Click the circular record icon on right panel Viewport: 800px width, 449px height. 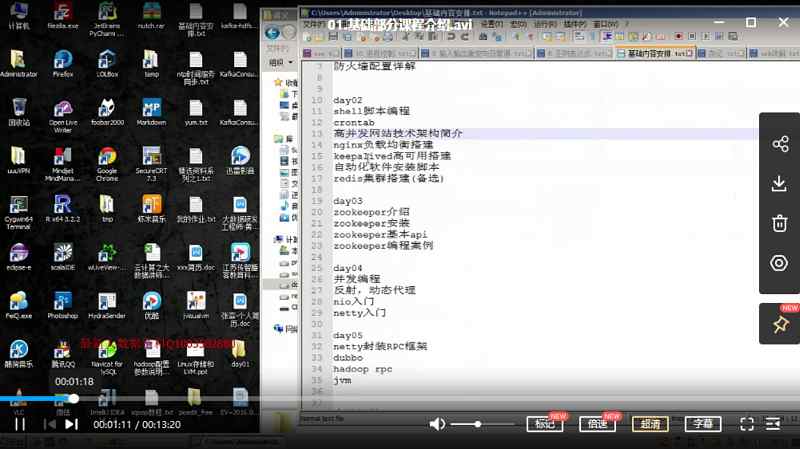tap(780, 263)
